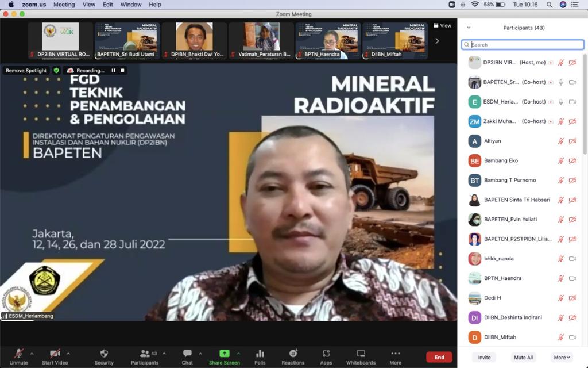Select the BPTN_Haendra video thumbnail
588x368 pixels.
tap(328, 41)
